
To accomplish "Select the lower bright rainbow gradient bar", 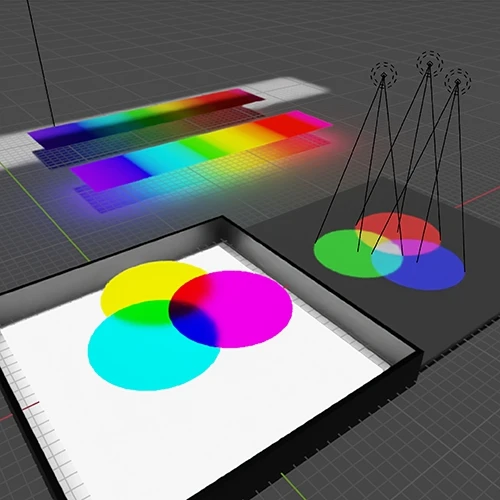I will pyautogui.click(x=201, y=151).
